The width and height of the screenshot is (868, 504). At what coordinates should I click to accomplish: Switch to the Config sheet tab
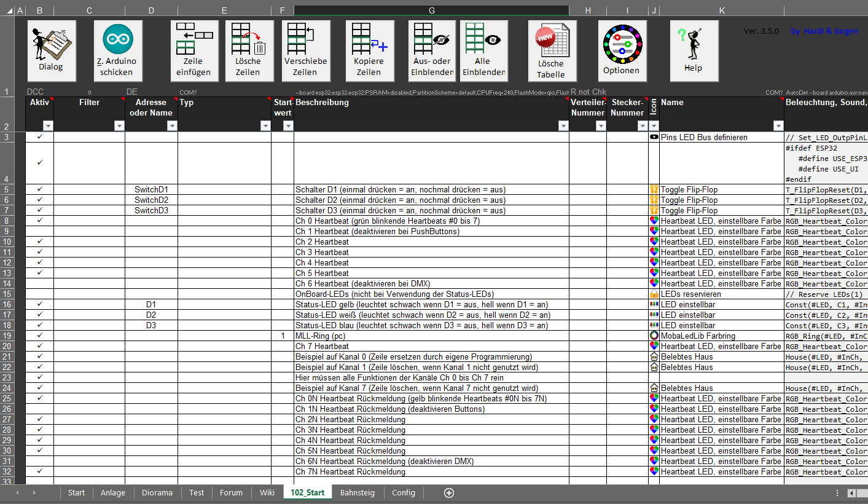[x=404, y=493]
